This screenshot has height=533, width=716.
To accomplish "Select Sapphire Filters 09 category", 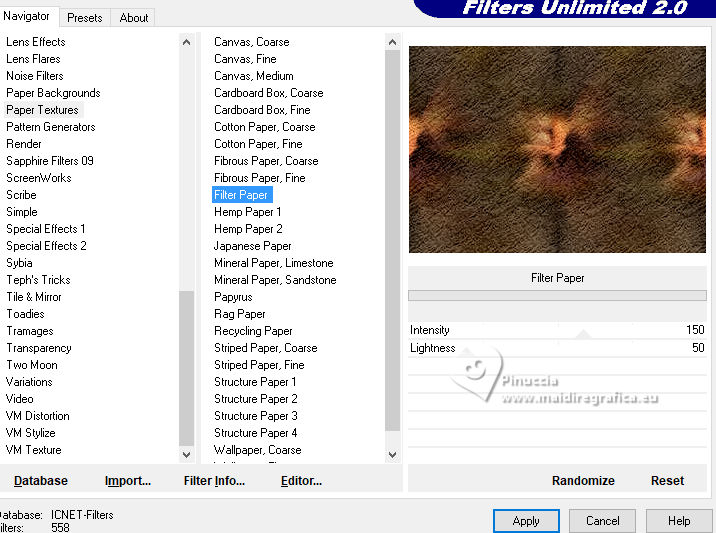I will pyautogui.click(x=50, y=161).
